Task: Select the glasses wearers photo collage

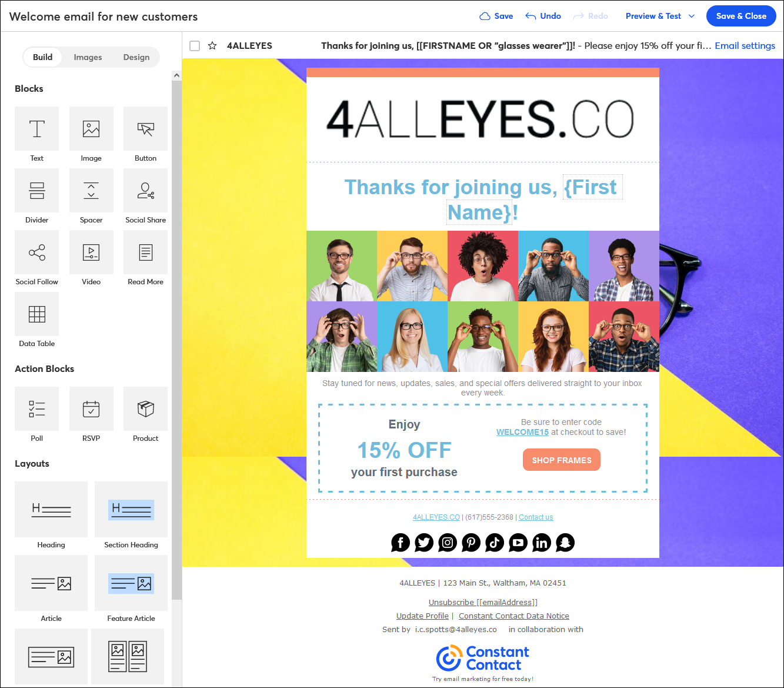Action: pyautogui.click(x=483, y=301)
